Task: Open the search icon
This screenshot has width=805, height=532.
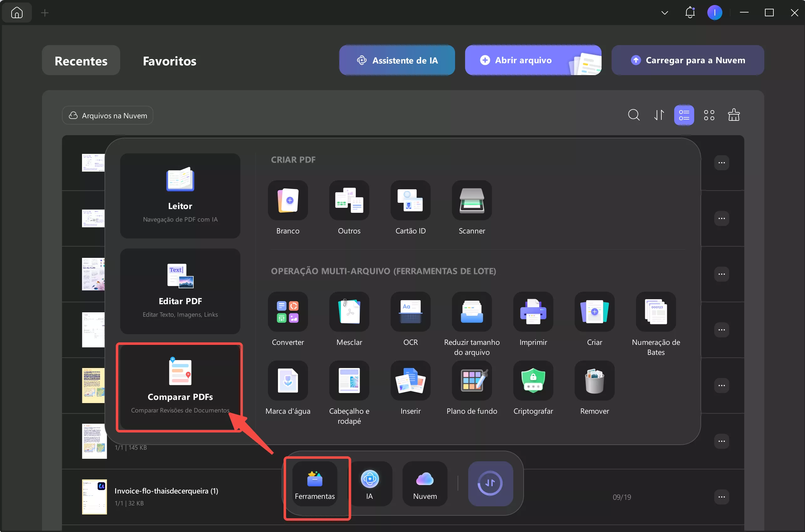Action: coord(634,115)
